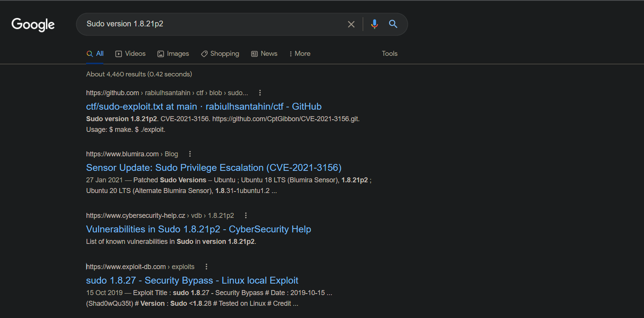Open the three-dot menu for cybersecurity-help.cz result
The height and width of the screenshot is (318, 644).
coord(246,216)
